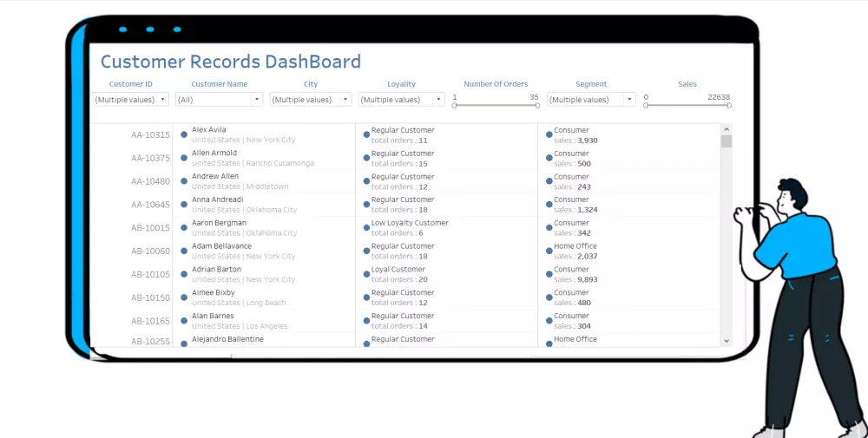The image size is (868, 438).
Task: Click the dot mark beside Anna Andreadi
Action: (x=184, y=204)
